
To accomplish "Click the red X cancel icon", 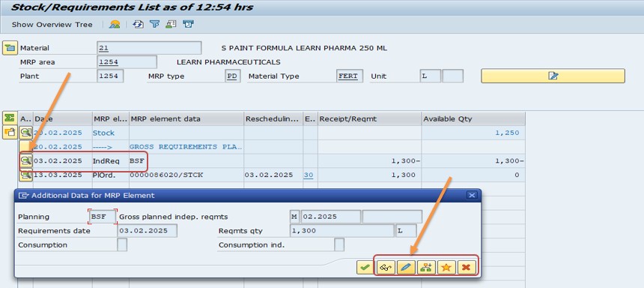I will point(467,268).
